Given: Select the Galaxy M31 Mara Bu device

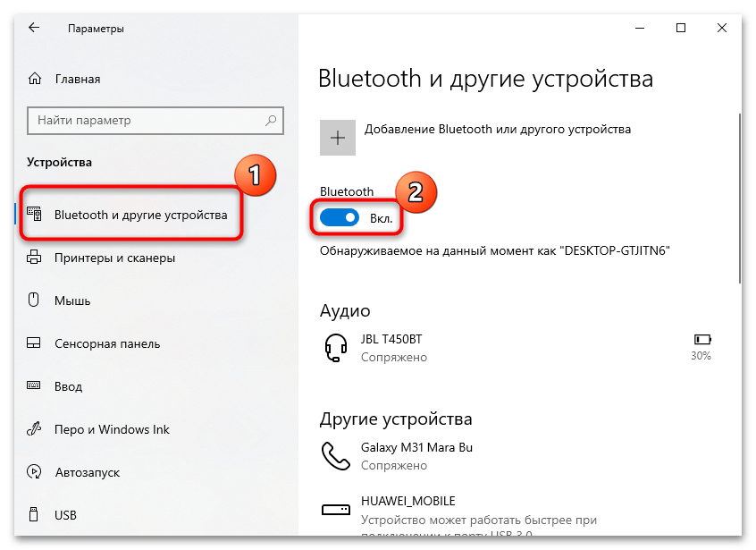Looking at the screenshot, I should click(x=416, y=447).
